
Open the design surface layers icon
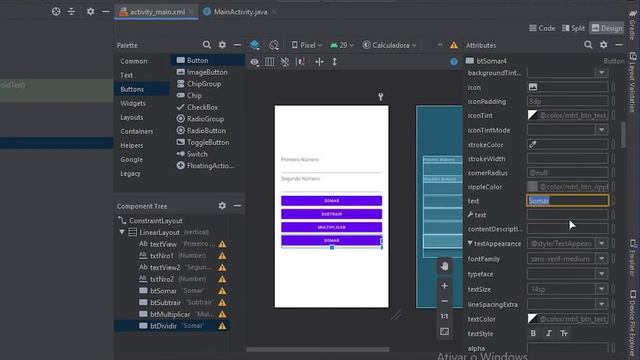(x=255, y=45)
